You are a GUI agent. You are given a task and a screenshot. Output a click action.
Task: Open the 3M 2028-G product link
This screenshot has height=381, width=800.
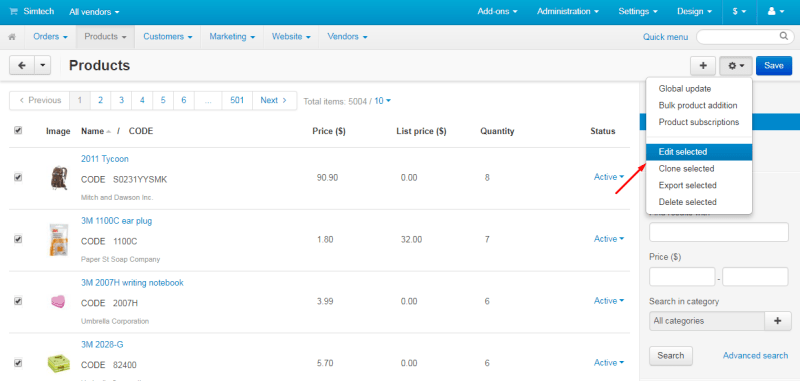[102, 345]
